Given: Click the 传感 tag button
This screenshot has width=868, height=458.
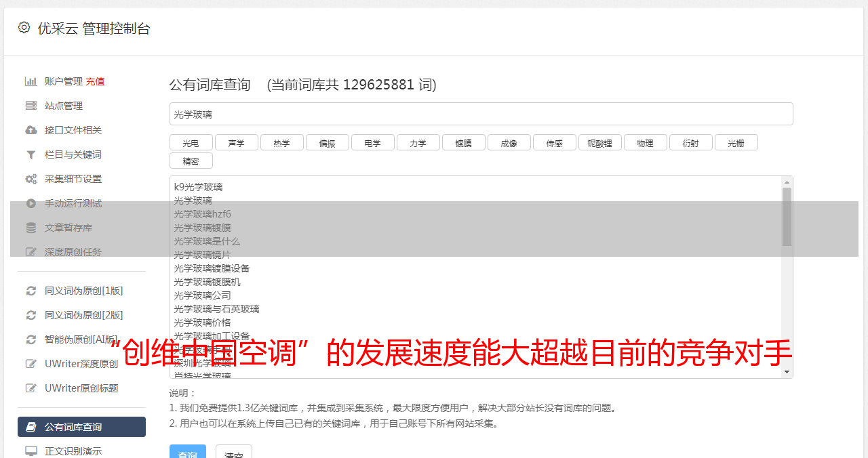Looking at the screenshot, I should pyautogui.click(x=554, y=143).
